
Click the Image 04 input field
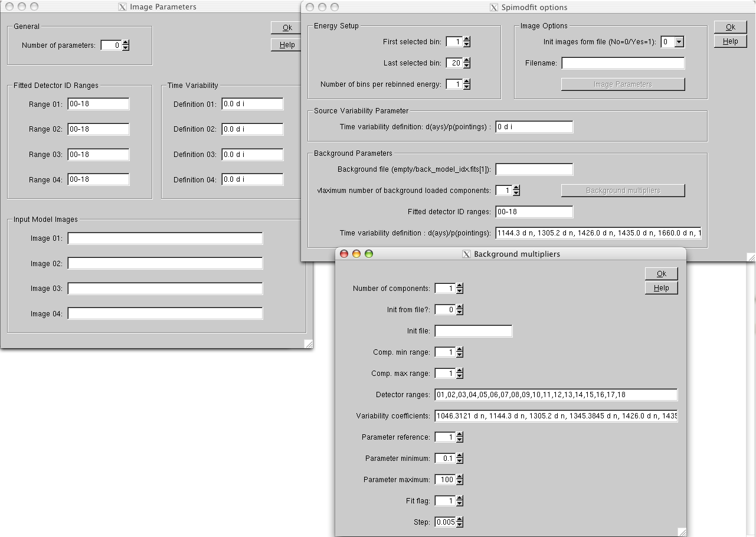click(x=165, y=313)
